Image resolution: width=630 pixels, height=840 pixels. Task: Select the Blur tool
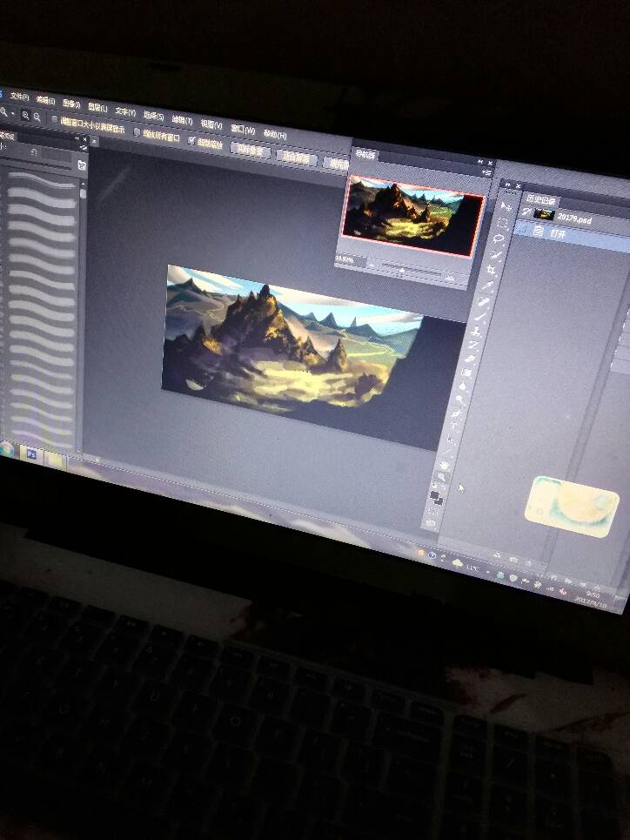(x=462, y=386)
